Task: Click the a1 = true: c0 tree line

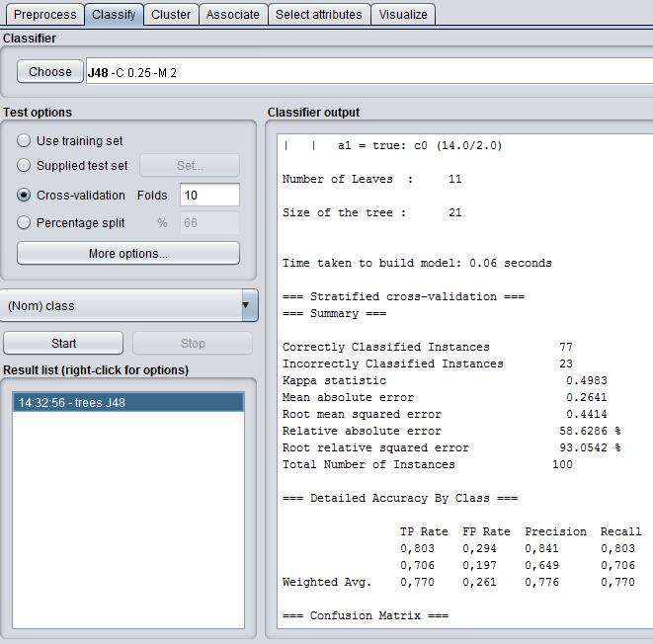Action: (393, 145)
